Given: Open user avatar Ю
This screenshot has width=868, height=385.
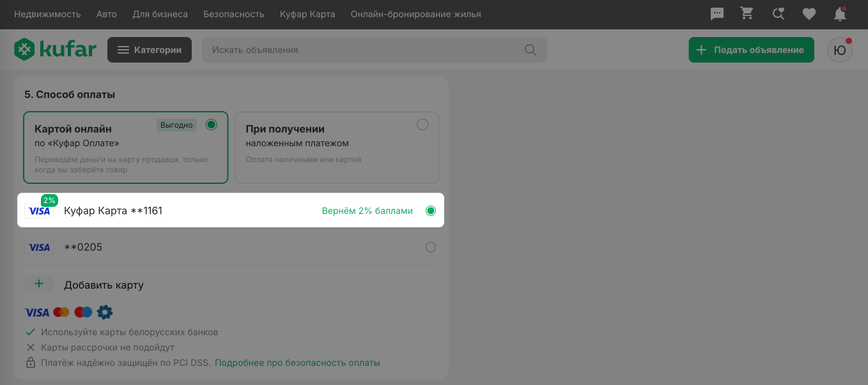Looking at the screenshot, I should pos(840,50).
